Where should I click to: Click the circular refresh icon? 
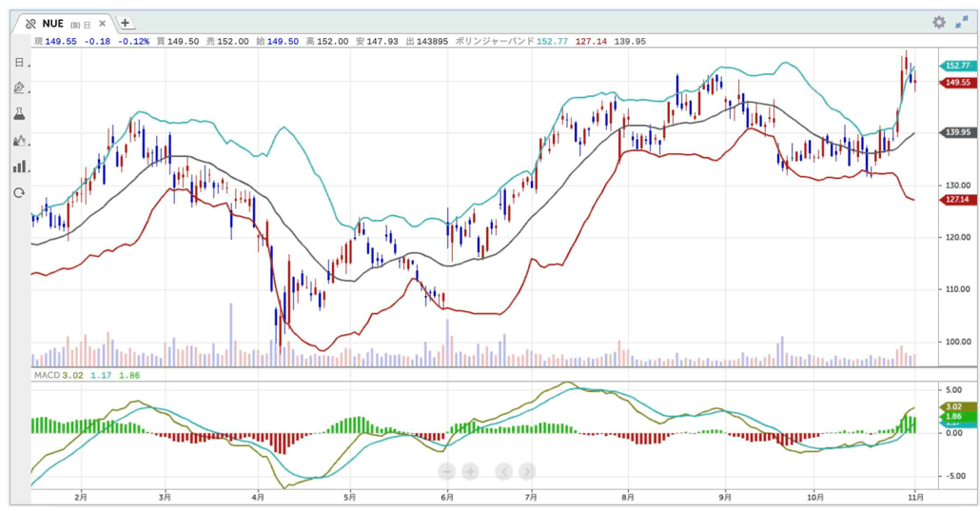click(x=19, y=193)
